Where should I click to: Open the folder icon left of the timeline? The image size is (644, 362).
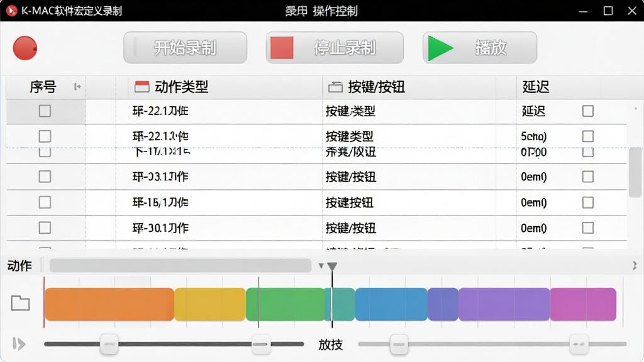click(20, 303)
